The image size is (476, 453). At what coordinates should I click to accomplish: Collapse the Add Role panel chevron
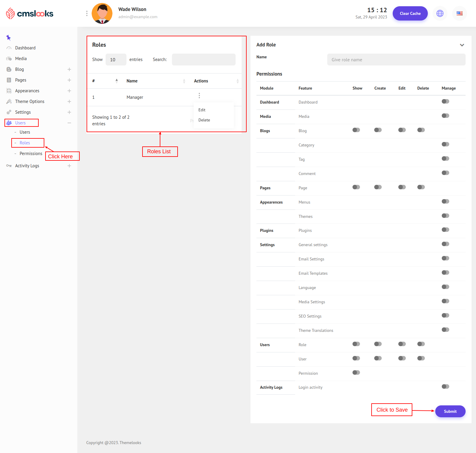(462, 45)
